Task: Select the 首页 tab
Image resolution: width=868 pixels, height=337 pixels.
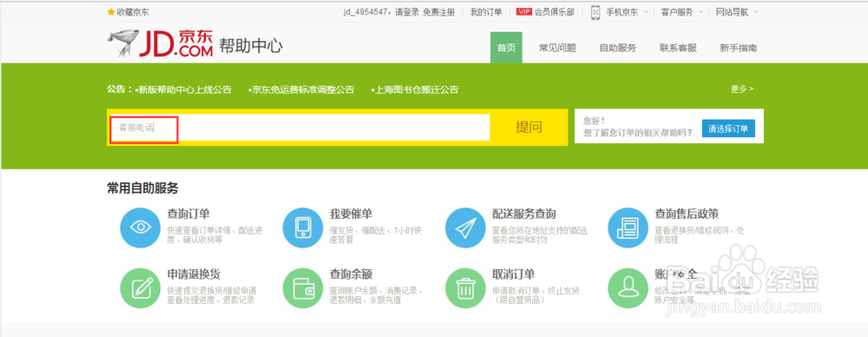Action: [506, 48]
